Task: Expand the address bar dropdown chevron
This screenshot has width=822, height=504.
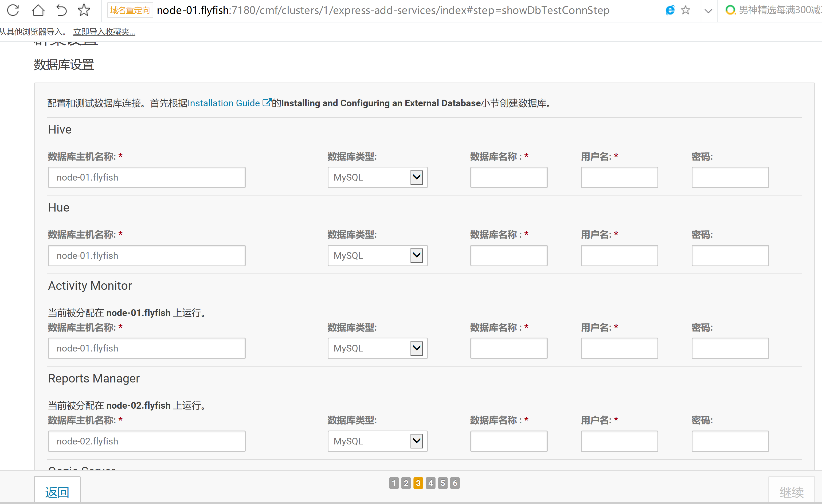Action: 708,11
